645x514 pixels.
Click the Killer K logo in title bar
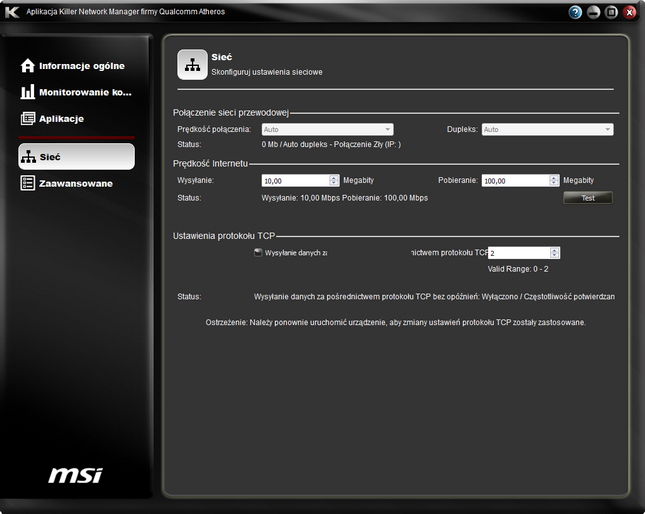pyautogui.click(x=12, y=12)
